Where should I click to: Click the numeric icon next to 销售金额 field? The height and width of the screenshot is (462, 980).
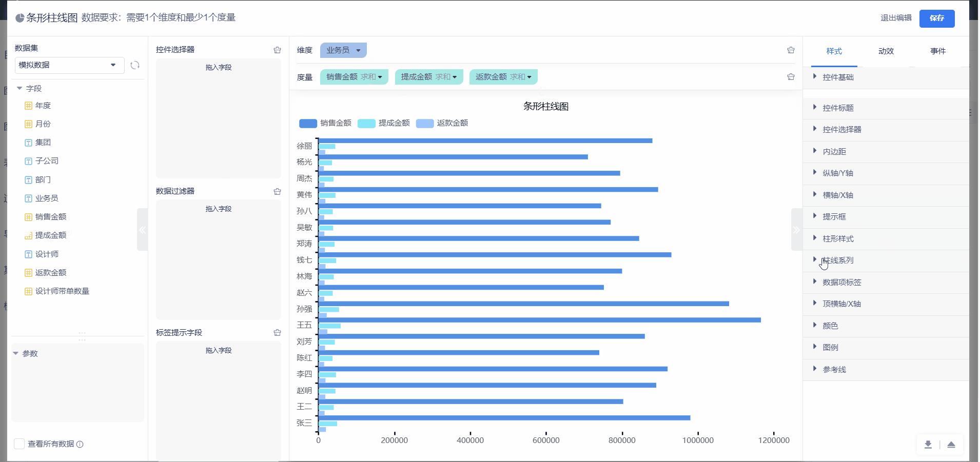click(28, 217)
